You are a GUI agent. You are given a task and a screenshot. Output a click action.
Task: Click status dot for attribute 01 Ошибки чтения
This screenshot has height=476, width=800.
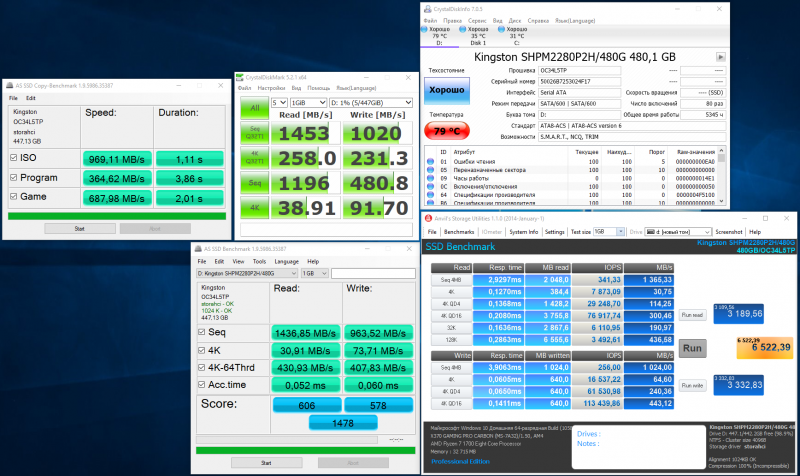click(431, 162)
